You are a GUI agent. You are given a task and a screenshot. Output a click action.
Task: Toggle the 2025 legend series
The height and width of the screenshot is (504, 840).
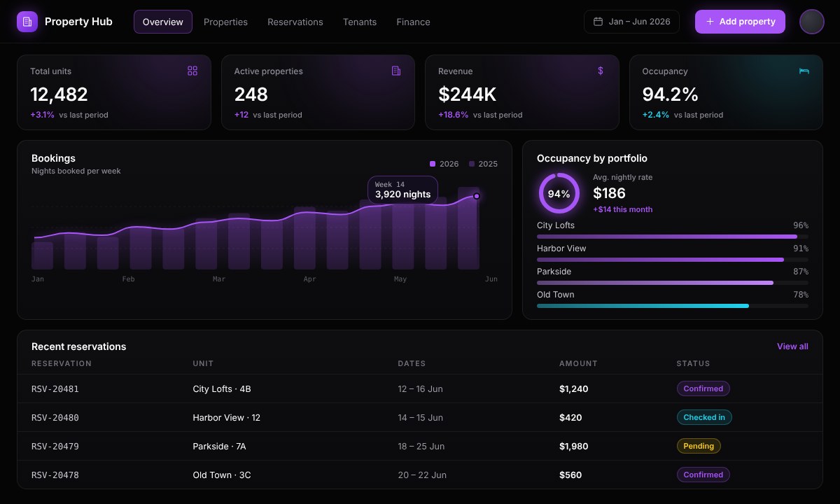coord(484,164)
